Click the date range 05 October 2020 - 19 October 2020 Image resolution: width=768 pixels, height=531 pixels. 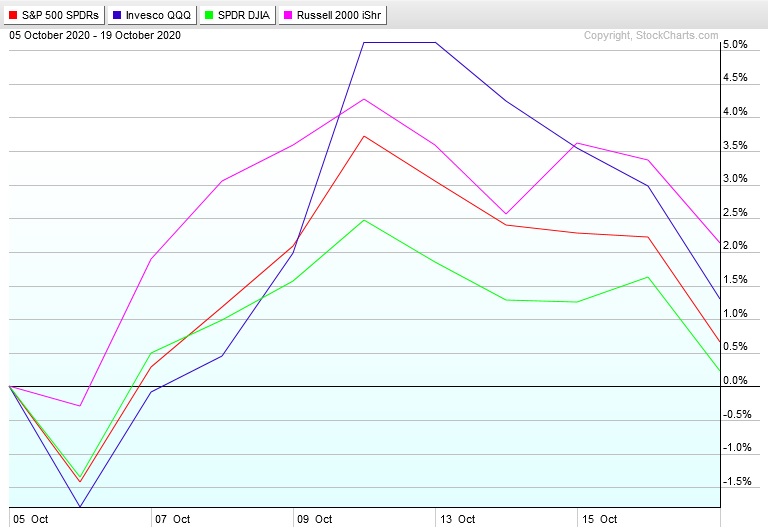[x=95, y=35]
